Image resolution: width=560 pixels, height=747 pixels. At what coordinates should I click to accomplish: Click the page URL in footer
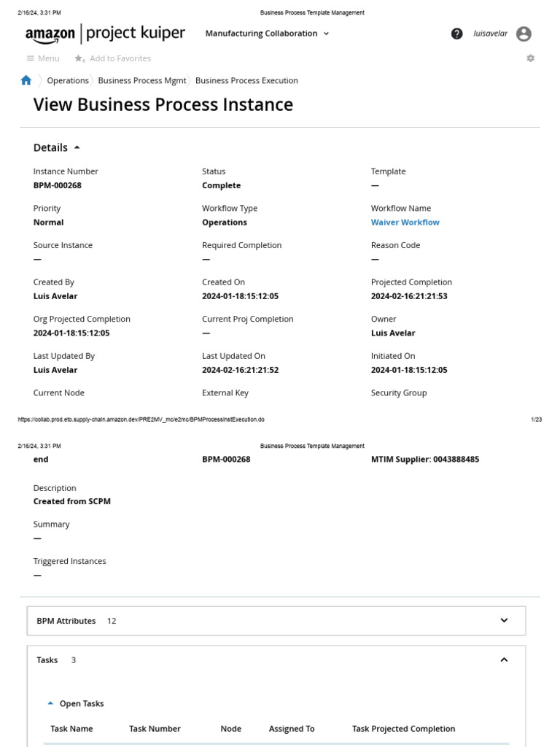(141, 419)
